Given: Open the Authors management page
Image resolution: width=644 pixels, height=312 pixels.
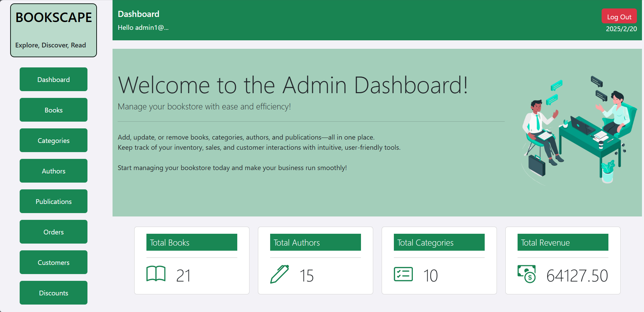Looking at the screenshot, I should point(53,171).
